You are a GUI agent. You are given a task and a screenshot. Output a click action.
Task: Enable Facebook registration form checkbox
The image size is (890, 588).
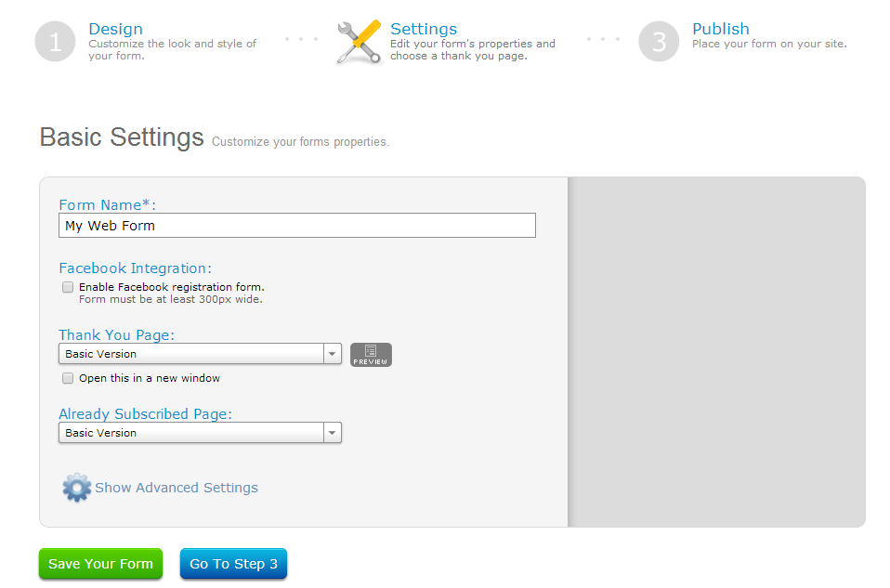68,287
